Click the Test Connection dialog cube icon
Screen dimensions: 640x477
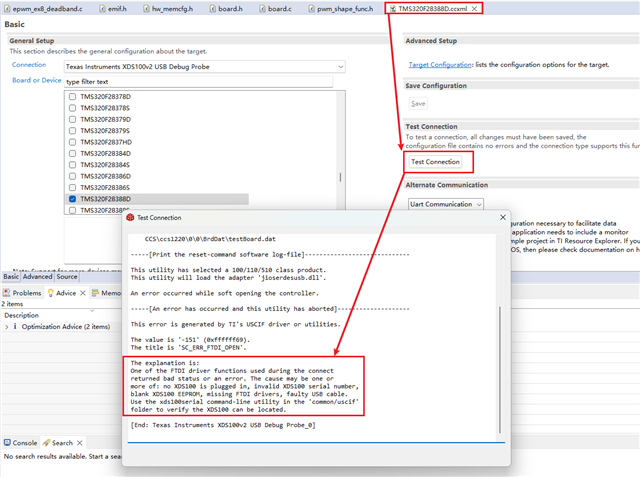(x=130, y=217)
